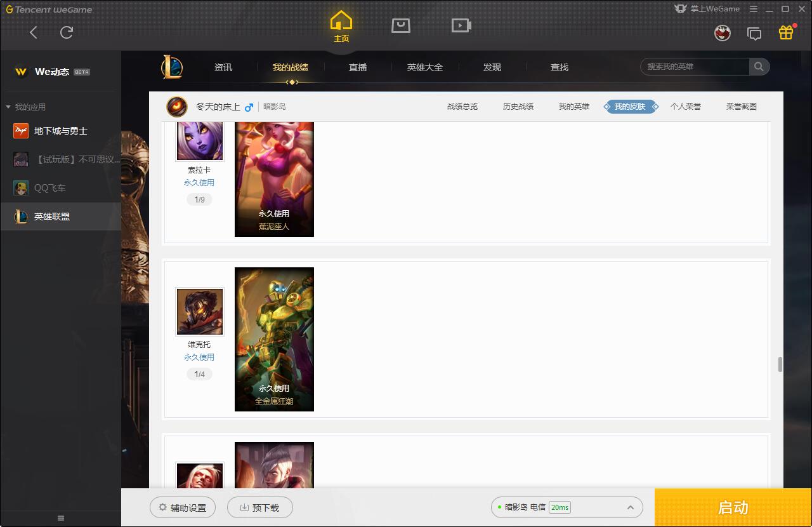Open the user avatar in the top bar

click(x=723, y=33)
